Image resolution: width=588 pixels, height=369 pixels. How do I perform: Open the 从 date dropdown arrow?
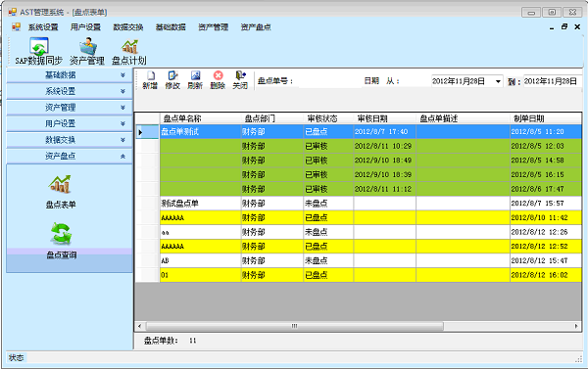pos(498,81)
